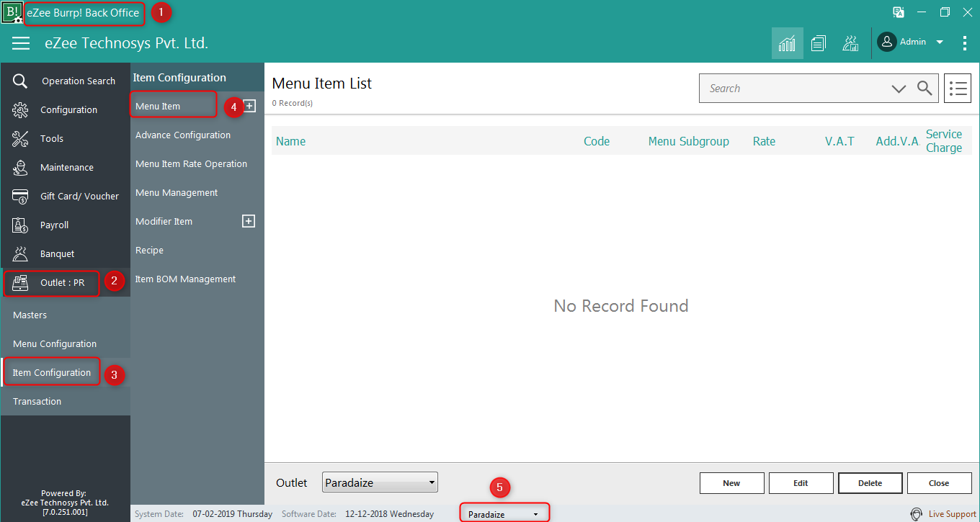Click the Delete button

point(870,483)
